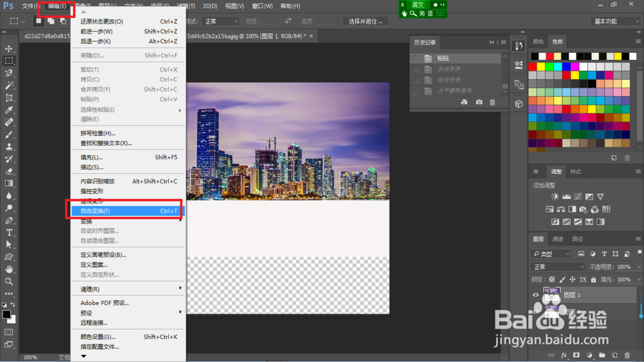
Task: Add Levels adjustment icon
Action: [566, 196]
